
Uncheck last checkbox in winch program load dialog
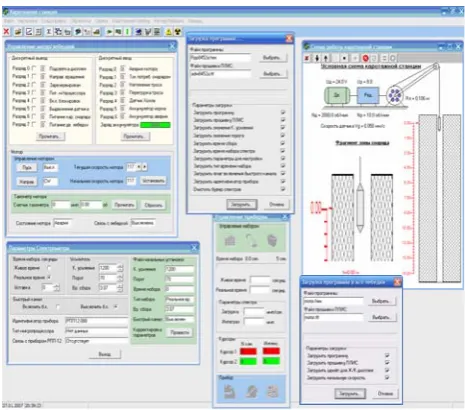pos(387,378)
